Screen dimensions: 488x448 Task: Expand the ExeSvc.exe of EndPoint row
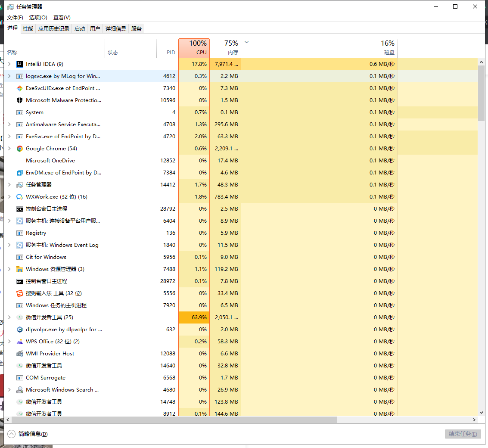click(9, 137)
